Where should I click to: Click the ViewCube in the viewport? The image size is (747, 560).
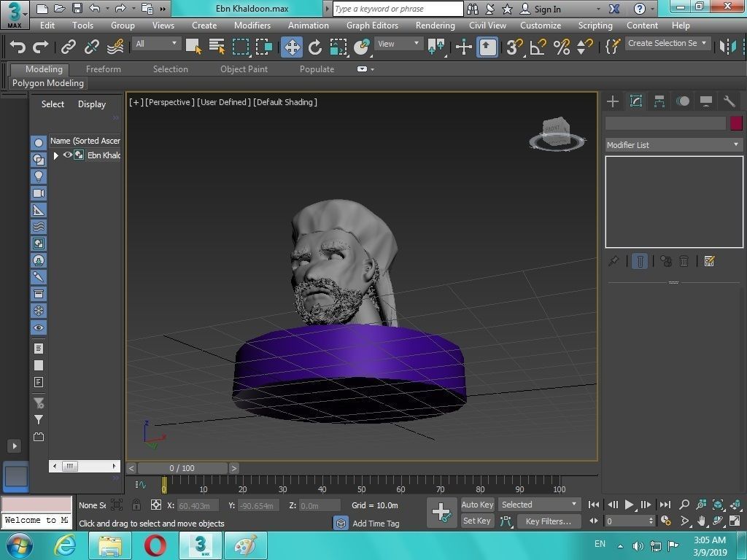[x=557, y=133]
